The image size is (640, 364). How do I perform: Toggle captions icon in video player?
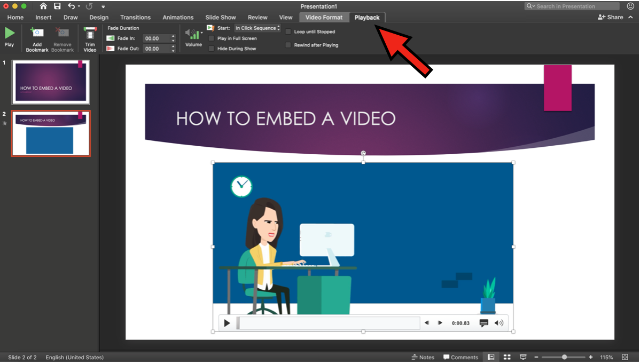click(x=484, y=323)
